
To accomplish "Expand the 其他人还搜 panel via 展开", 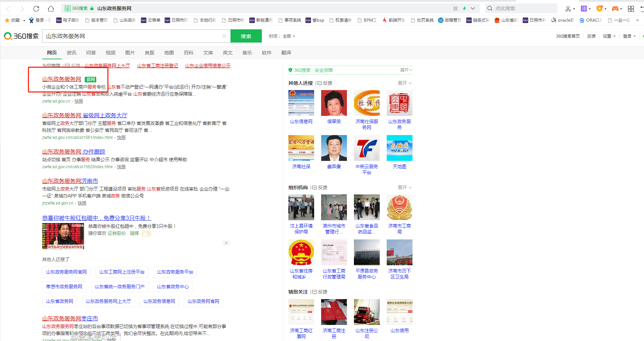I will point(404,83).
